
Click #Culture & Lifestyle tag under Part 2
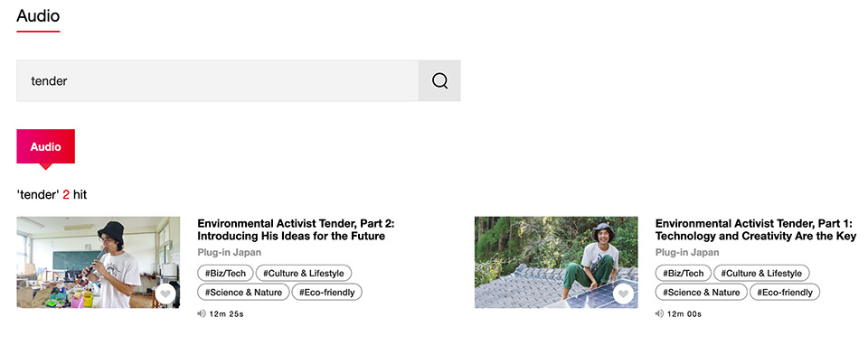pyautogui.click(x=304, y=273)
